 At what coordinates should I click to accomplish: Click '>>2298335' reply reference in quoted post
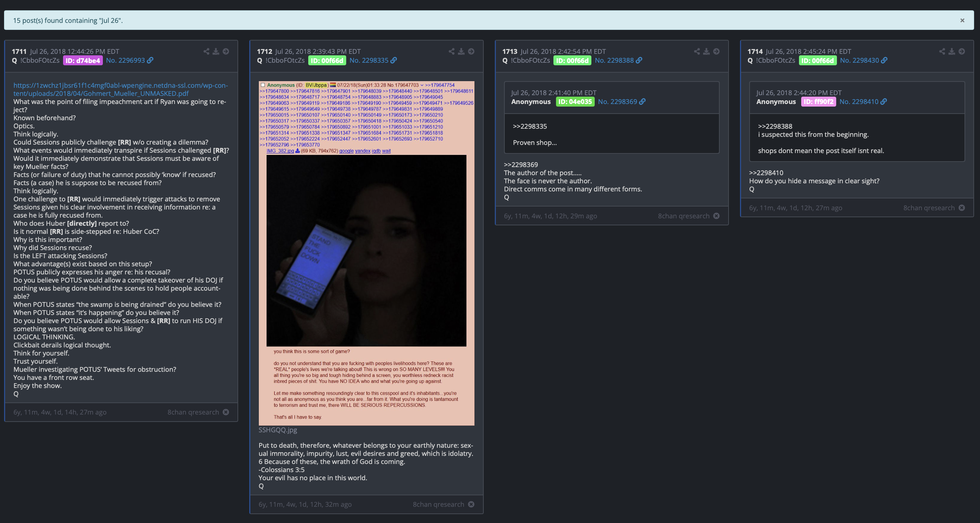pos(530,127)
